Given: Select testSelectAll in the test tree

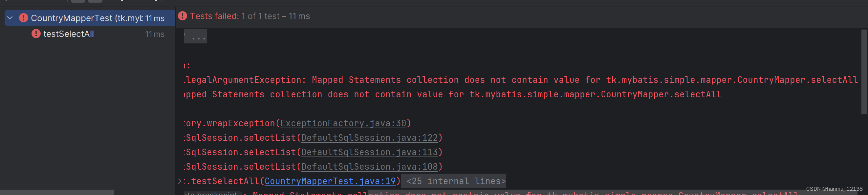Looking at the screenshot, I should click(x=68, y=34).
